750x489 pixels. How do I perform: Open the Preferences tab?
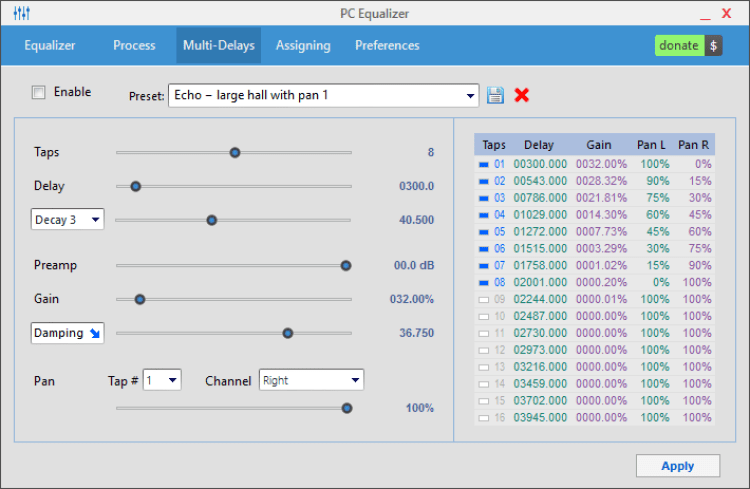pos(387,45)
